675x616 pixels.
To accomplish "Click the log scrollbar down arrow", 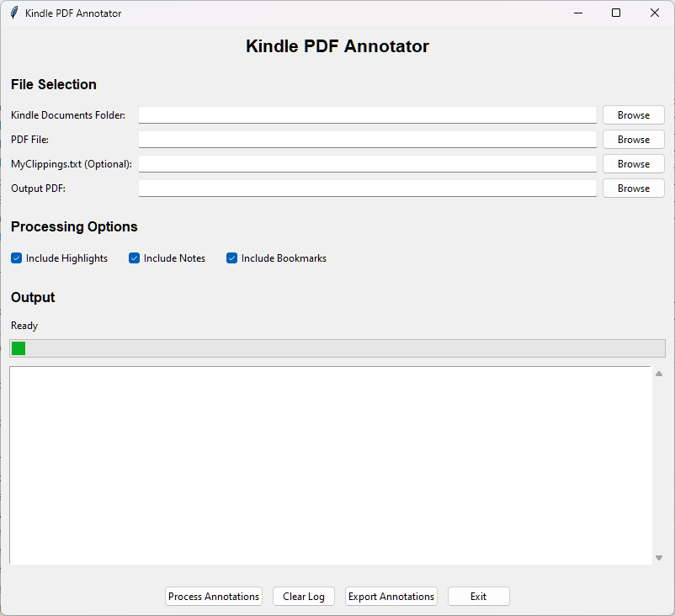I will [659, 558].
